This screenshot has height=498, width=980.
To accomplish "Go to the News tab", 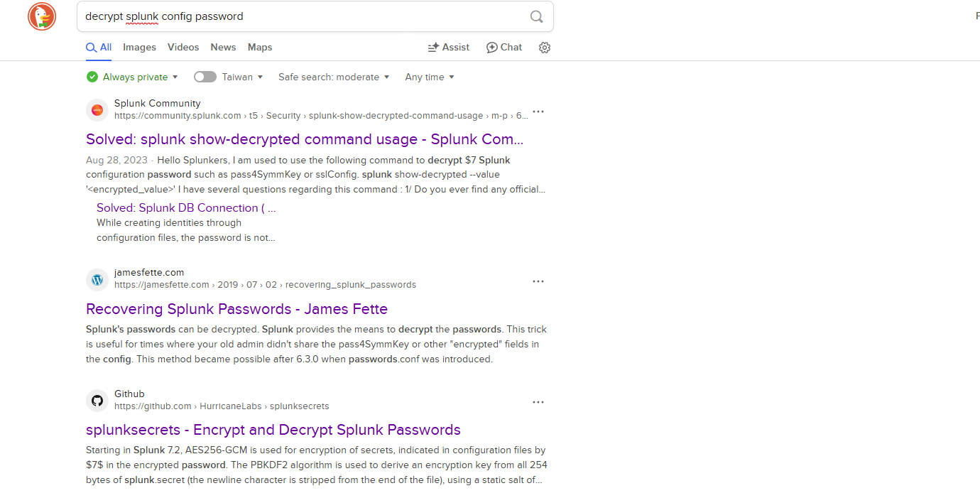I will (x=223, y=48).
